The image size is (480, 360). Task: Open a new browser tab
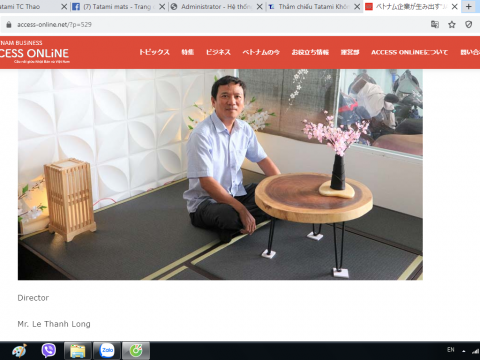tap(469, 6)
